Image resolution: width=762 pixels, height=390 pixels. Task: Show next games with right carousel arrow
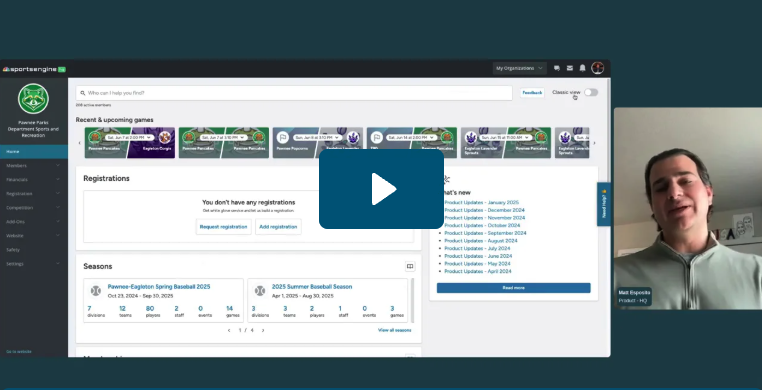(594, 143)
